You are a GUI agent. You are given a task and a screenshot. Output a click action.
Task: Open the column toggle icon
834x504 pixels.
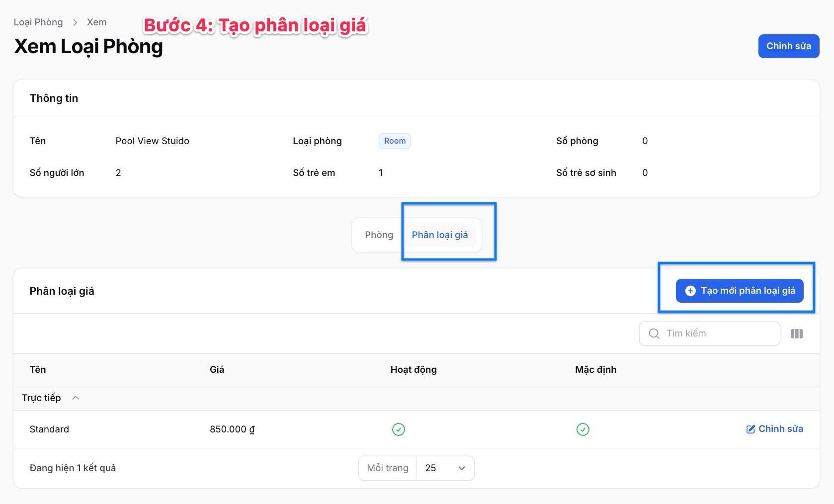pyautogui.click(x=797, y=334)
